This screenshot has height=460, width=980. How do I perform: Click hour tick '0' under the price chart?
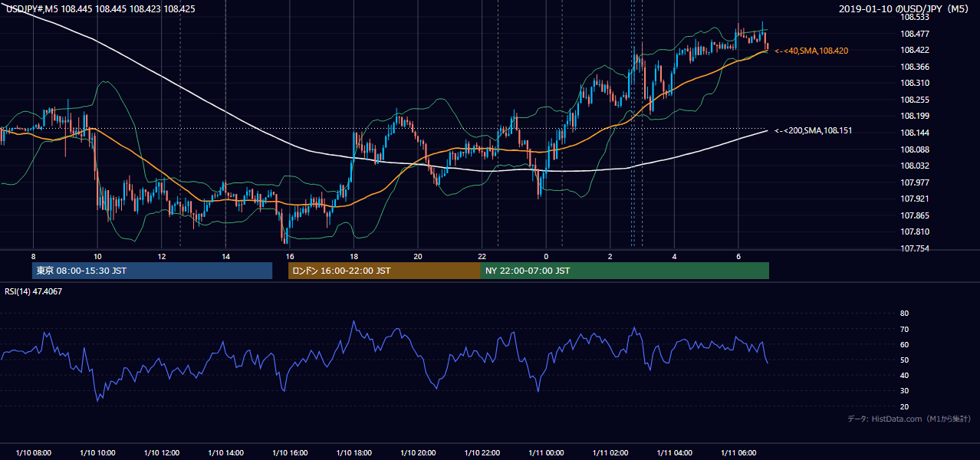tap(546, 256)
